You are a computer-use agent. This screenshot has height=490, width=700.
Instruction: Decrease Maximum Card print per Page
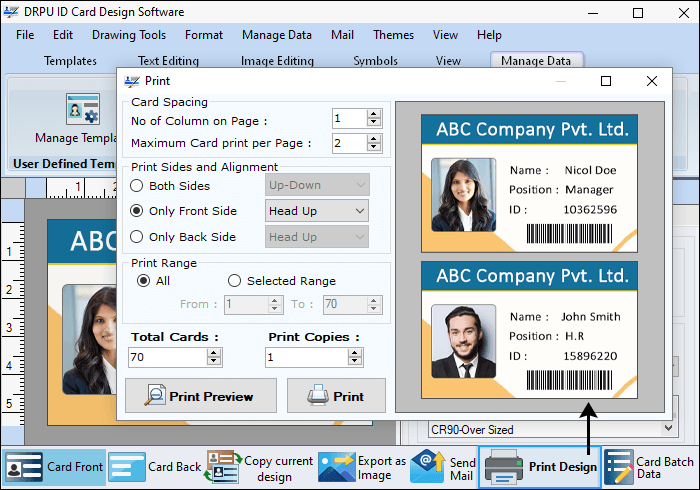click(374, 147)
